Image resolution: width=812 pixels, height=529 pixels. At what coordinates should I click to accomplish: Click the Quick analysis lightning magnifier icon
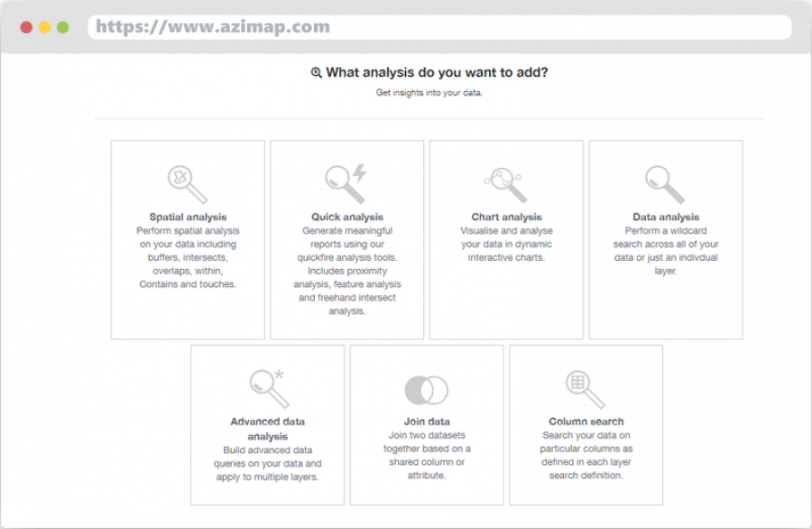point(346,183)
